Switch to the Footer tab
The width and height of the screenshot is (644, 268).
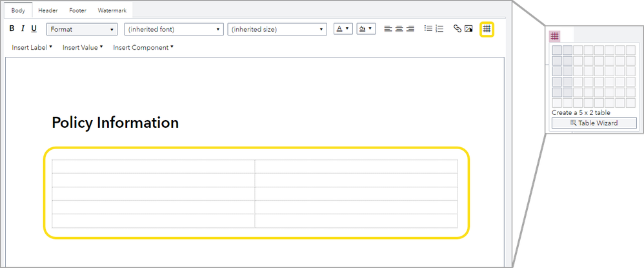pos(77,10)
